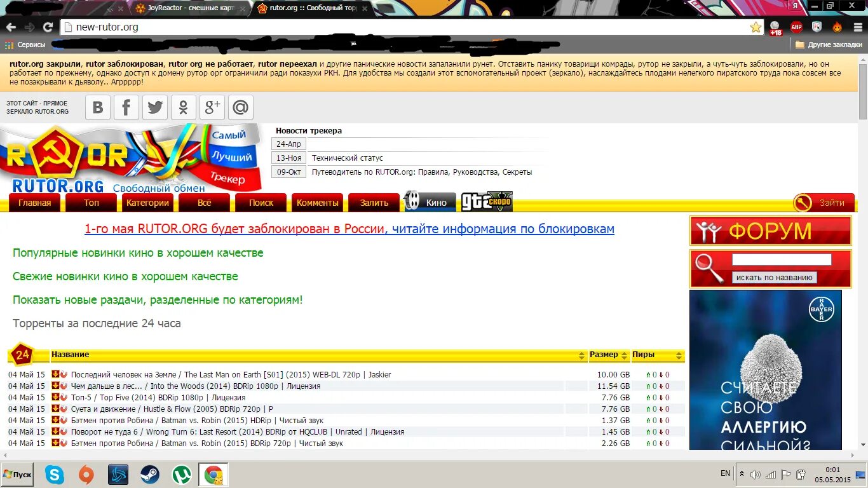Screen dimensions: 868x488
Task: Open Путеводитель по RUTOR.org news link
Action: [421, 172]
